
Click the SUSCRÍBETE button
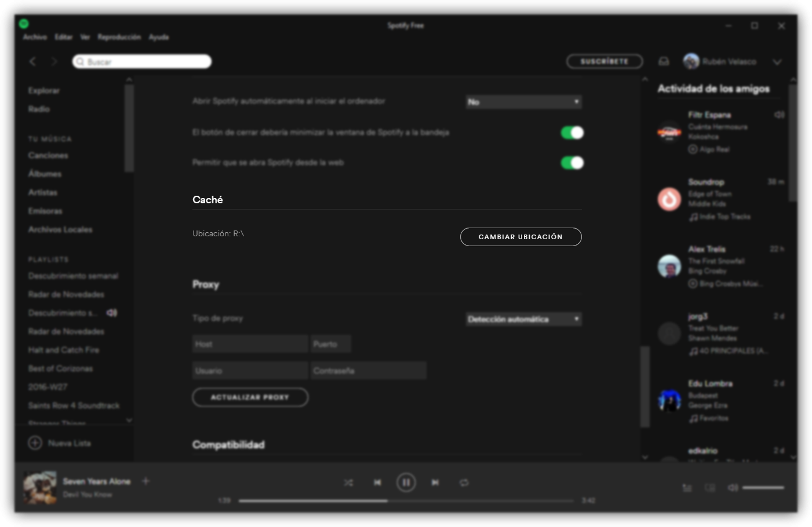coord(605,61)
